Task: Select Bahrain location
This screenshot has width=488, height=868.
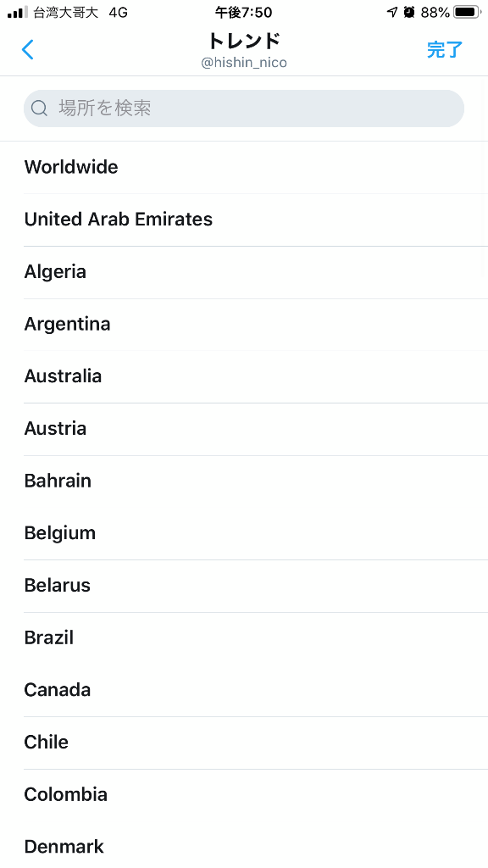Action: pos(244,481)
